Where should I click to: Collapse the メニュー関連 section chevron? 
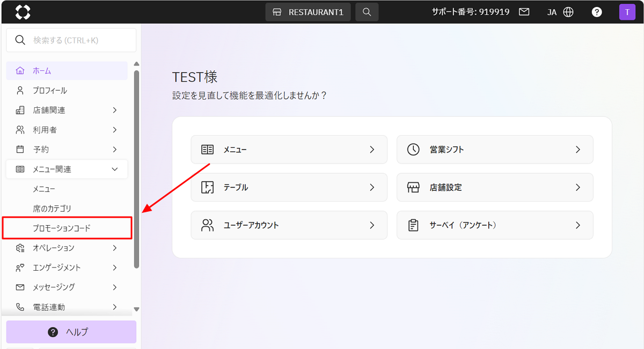coord(114,169)
